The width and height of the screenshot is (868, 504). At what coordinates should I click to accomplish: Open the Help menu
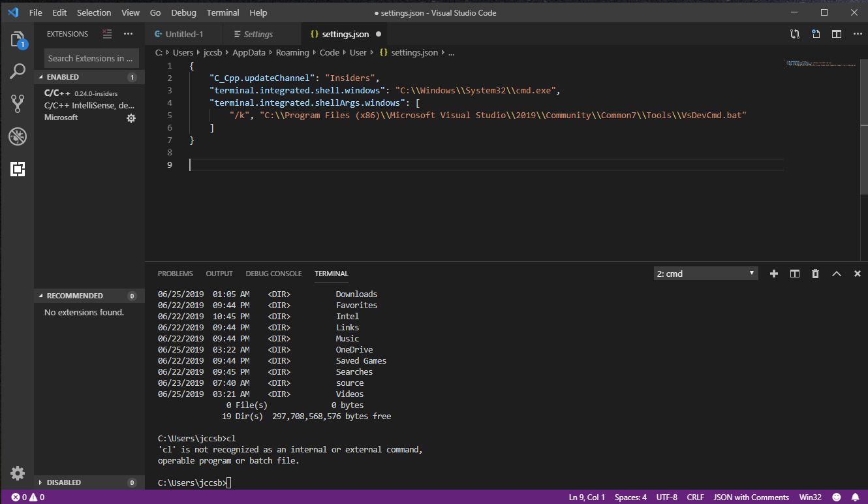point(258,12)
